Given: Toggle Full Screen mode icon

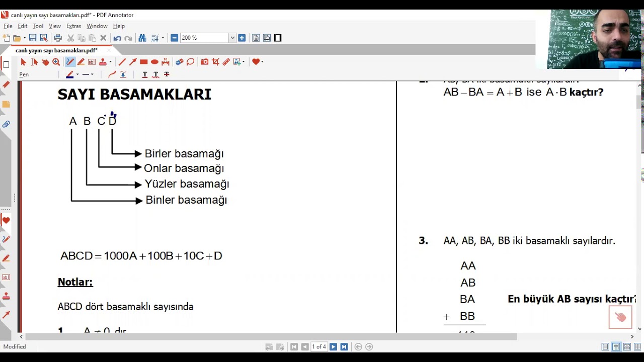Looking at the screenshot, I should point(278,38).
